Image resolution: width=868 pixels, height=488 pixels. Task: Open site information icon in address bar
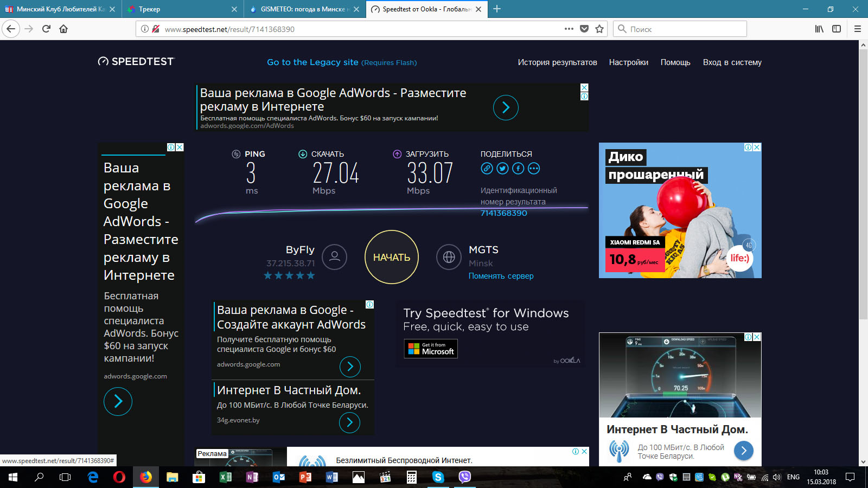pyautogui.click(x=145, y=29)
